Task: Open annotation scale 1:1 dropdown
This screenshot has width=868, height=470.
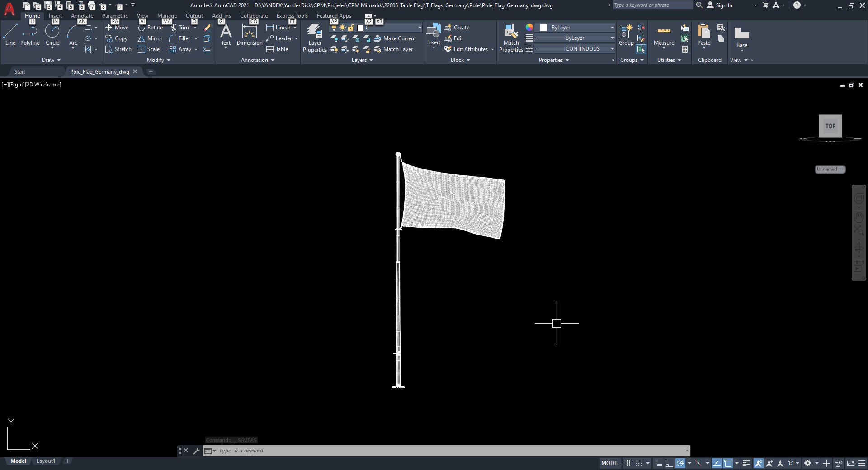Action: coord(793,463)
